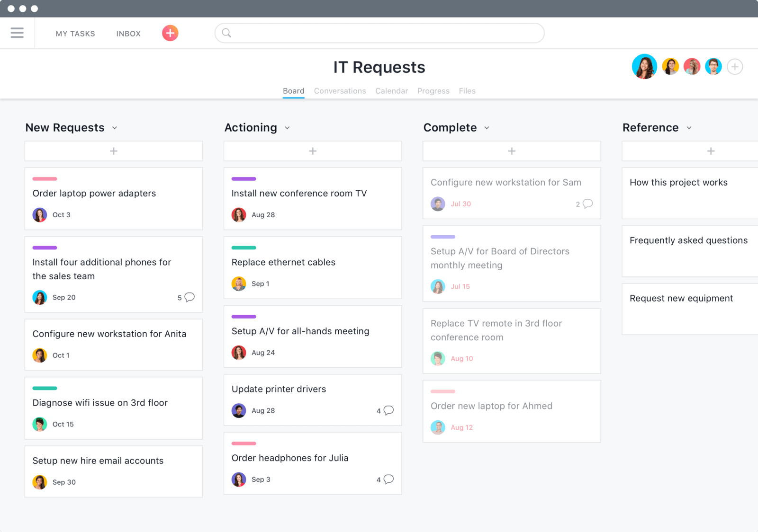Open comments on Configure new workstation for Sam
Screen dimensions: 758x532
(587, 204)
